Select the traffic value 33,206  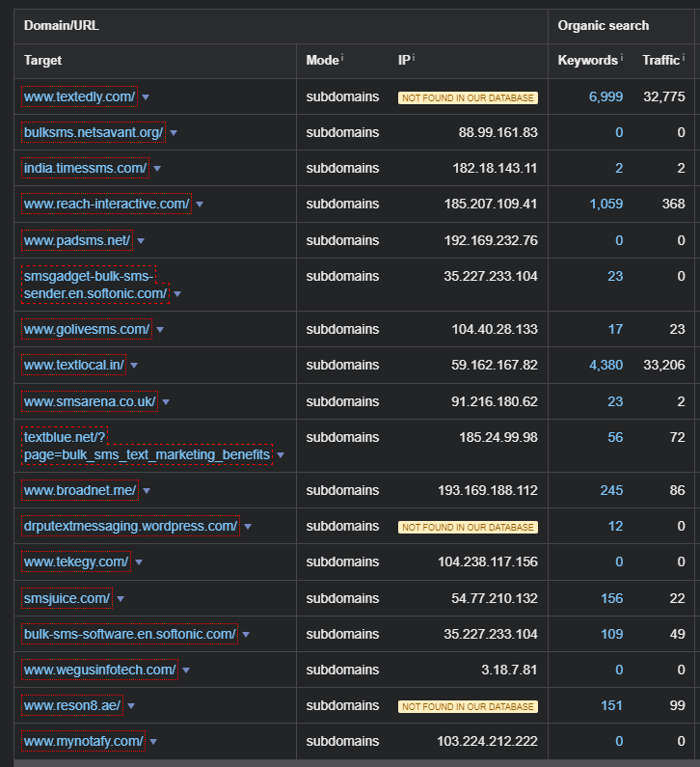click(663, 365)
